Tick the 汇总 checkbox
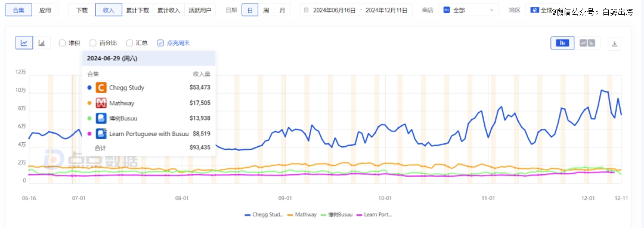The height and width of the screenshot is (228, 644). tap(129, 43)
